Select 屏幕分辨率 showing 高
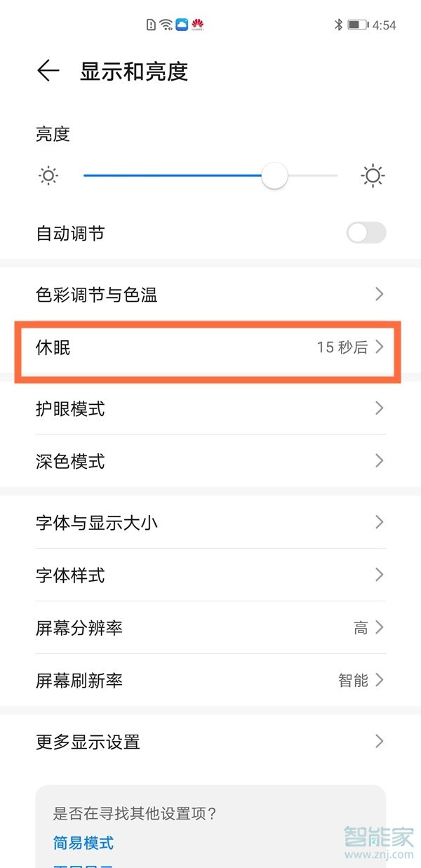Image resolution: width=421 pixels, height=868 pixels. (210, 627)
